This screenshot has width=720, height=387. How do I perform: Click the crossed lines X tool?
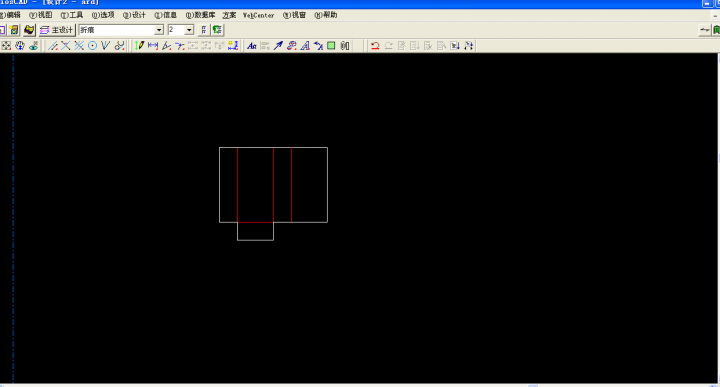coord(66,45)
